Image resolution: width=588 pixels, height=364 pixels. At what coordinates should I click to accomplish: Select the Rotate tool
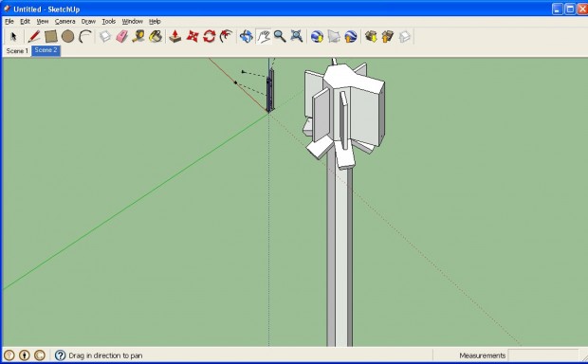pyautogui.click(x=210, y=36)
